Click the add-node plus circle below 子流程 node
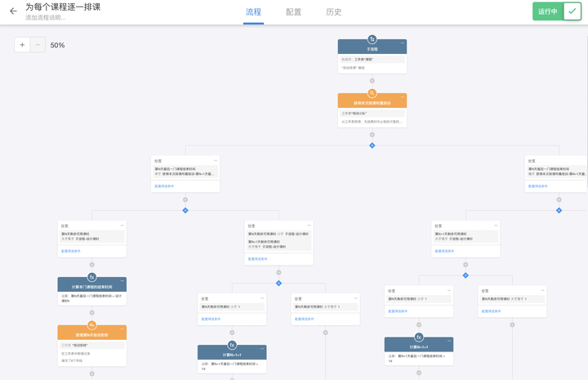The image size is (588, 380). (372, 81)
